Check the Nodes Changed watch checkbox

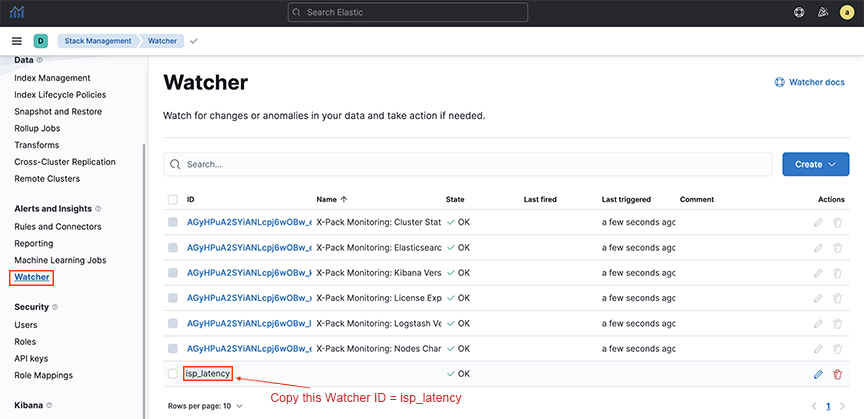click(173, 348)
